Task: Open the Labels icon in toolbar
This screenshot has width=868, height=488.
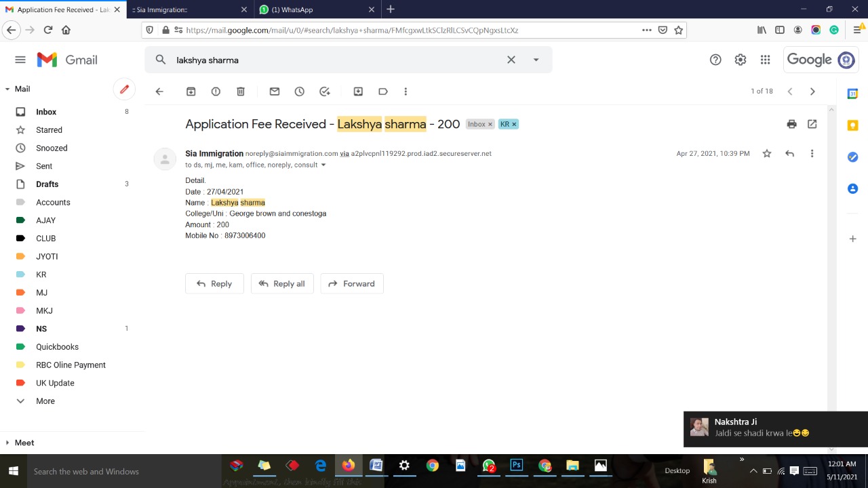Action: (383, 91)
